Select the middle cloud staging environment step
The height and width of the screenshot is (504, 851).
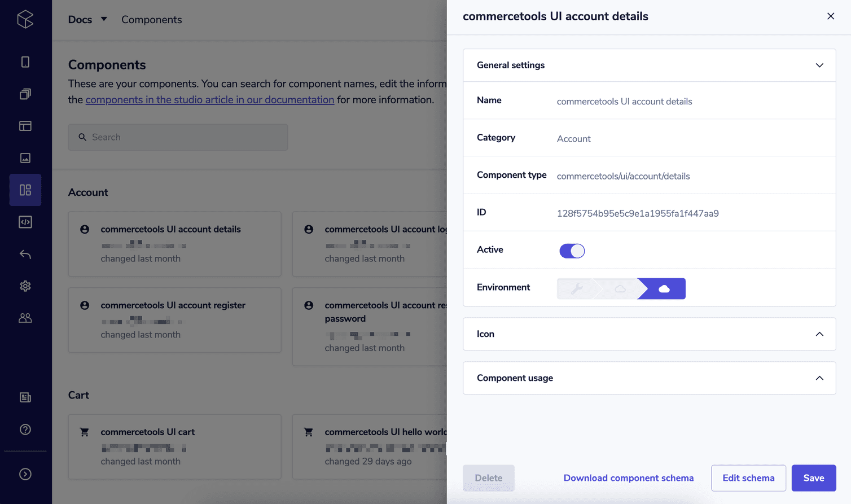pos(620,288)
